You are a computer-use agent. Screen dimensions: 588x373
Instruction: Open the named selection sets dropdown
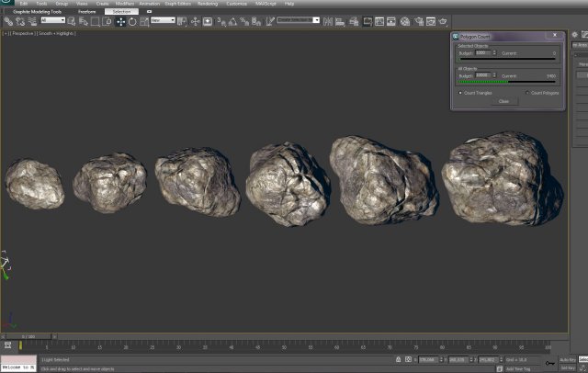[298, 20]
